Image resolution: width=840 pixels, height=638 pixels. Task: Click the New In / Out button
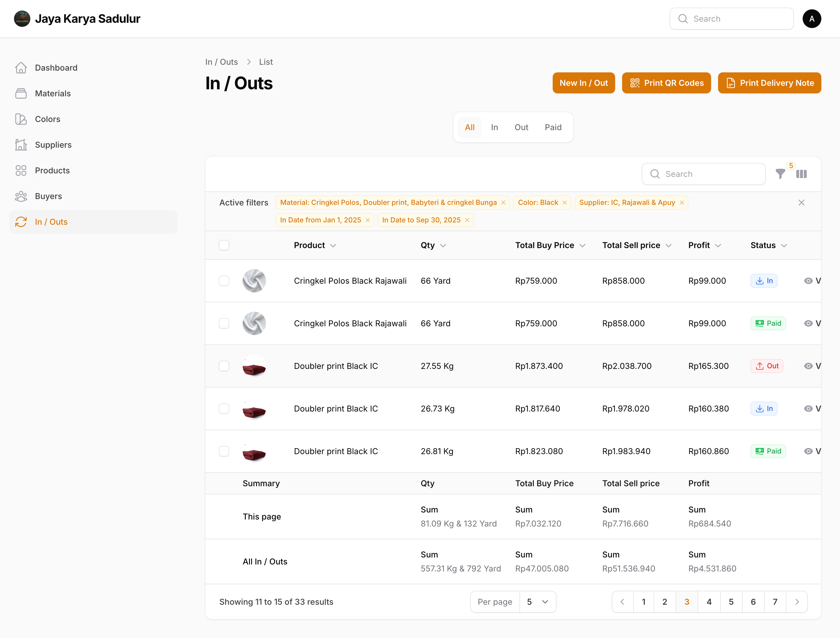(x=584, y=83)
